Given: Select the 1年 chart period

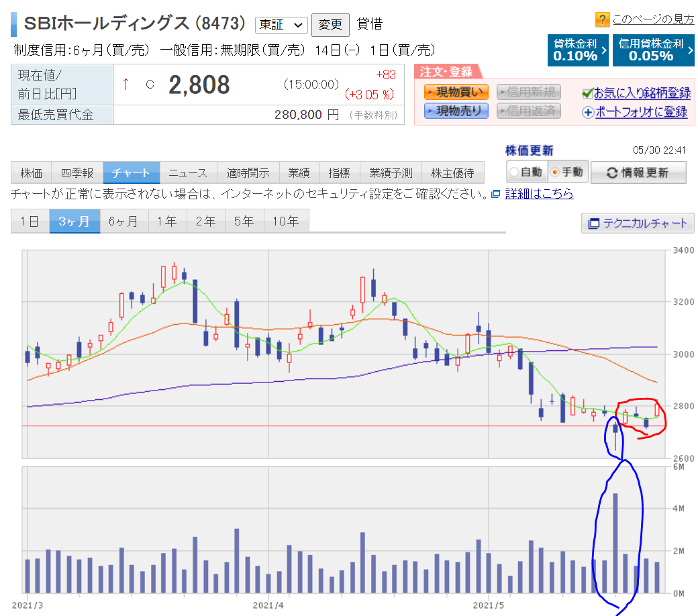Looking at the screenshot, I should pos(167,221).
